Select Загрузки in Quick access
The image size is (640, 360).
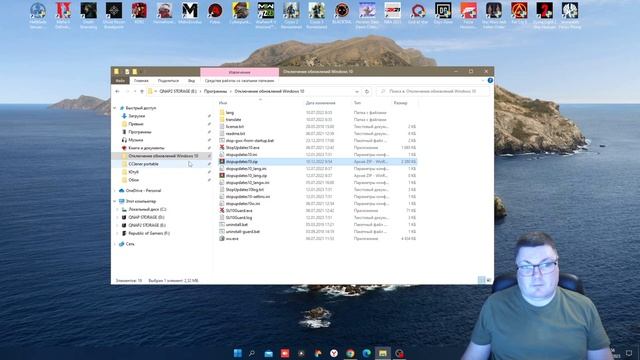[137, 116]
